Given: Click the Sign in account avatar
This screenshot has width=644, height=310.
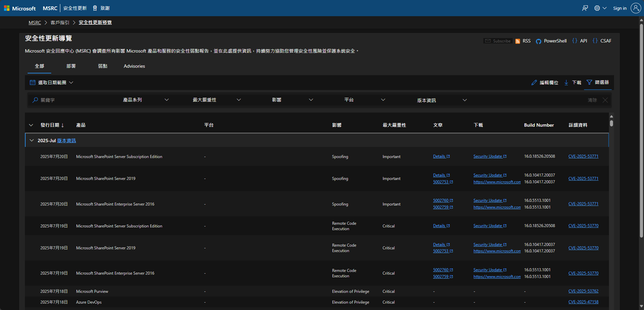Looking at the screenshot, I should click(x=635, y=8).
